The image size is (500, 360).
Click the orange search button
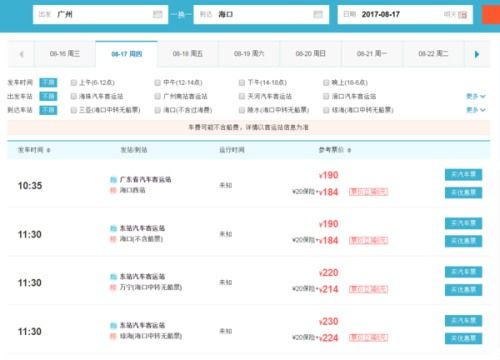pyautogui.click(x=491, y=15)
